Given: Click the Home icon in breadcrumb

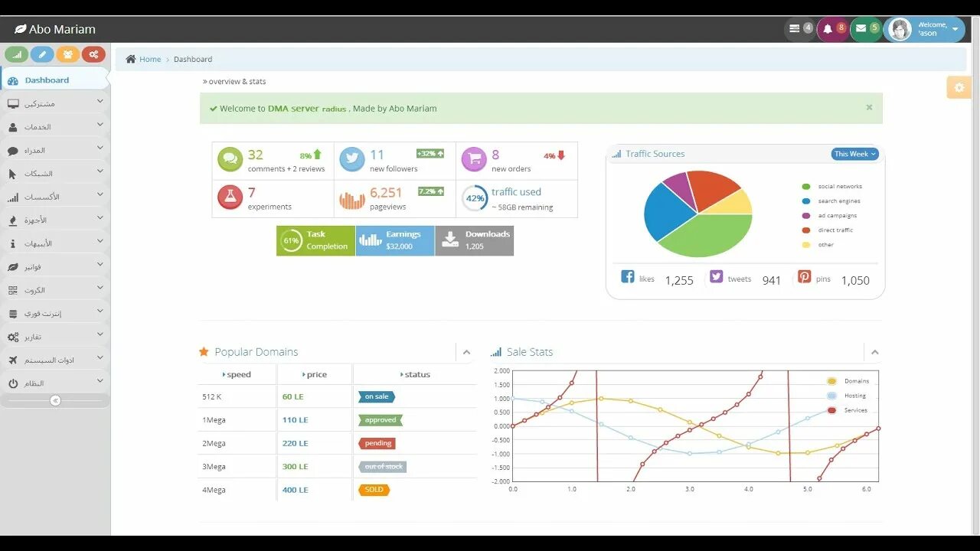Looking at the screenshot, I should [x=131, y=59].
